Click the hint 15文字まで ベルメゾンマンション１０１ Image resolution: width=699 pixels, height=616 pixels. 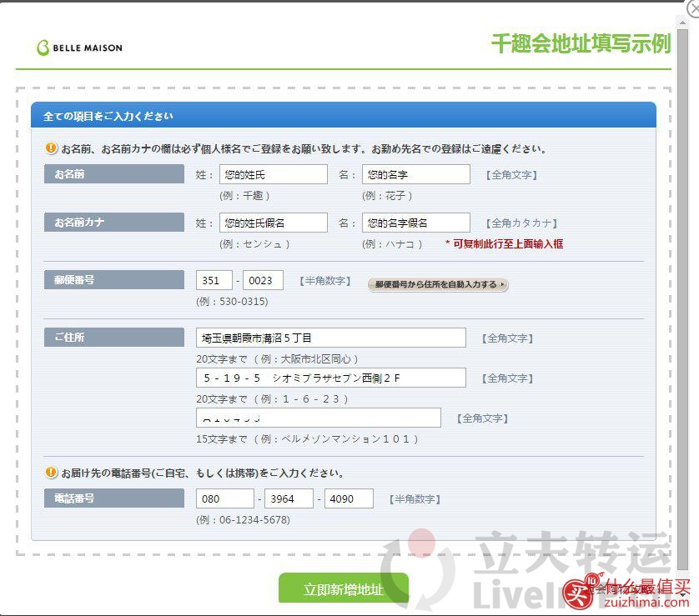pyautogui.click(x=307, y=439)
